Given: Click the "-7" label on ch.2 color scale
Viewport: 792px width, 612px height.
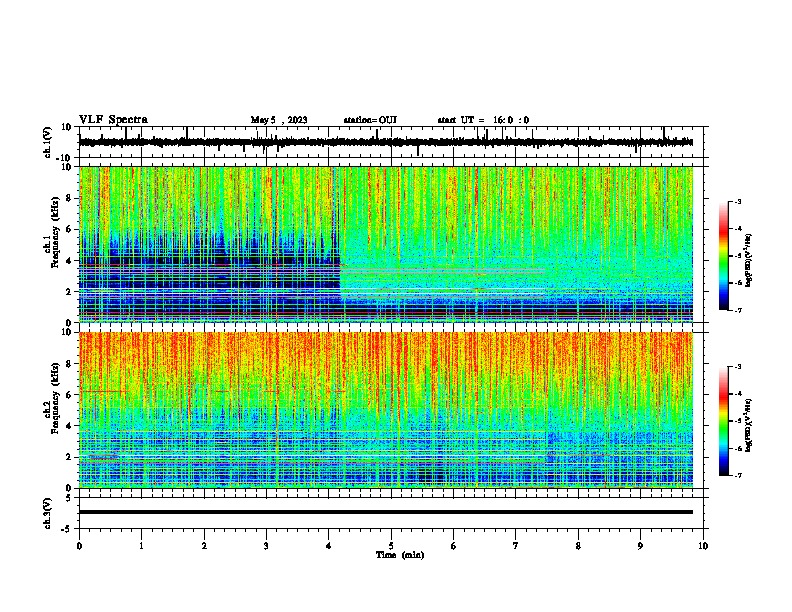Looking at the screenshot, I should (738, 475).
